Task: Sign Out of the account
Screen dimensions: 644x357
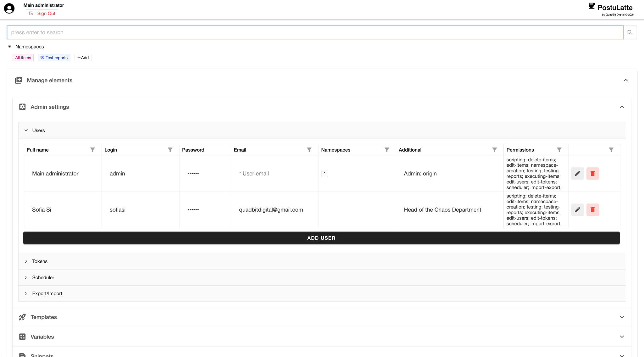Action: coord(46,14)
